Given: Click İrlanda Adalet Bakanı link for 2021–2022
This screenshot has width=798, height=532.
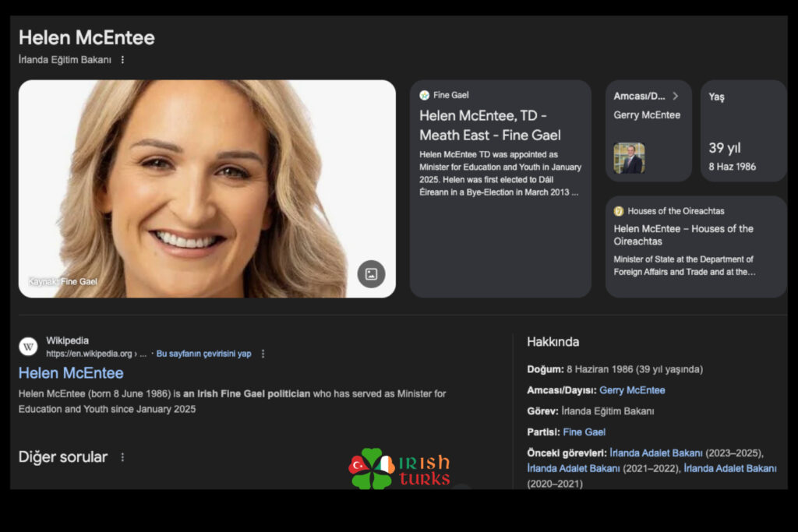Looking at the screenshot, I should click(x=574, y=468).
